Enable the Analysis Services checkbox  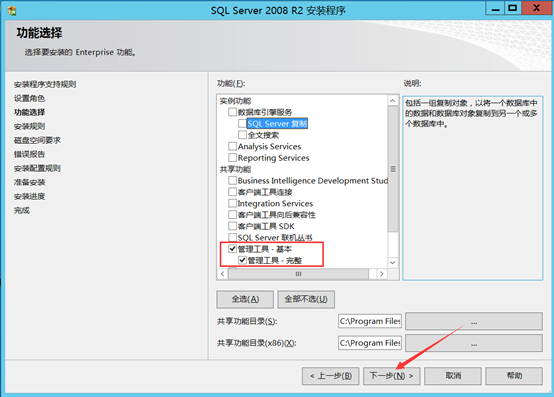tap(232, 146)
